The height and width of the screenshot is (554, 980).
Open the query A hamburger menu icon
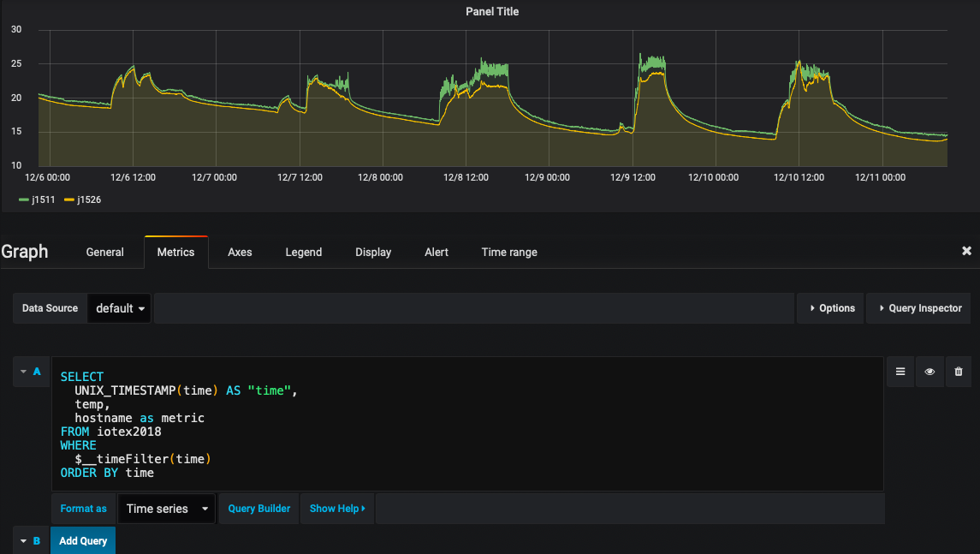click(x=900, y=372)
